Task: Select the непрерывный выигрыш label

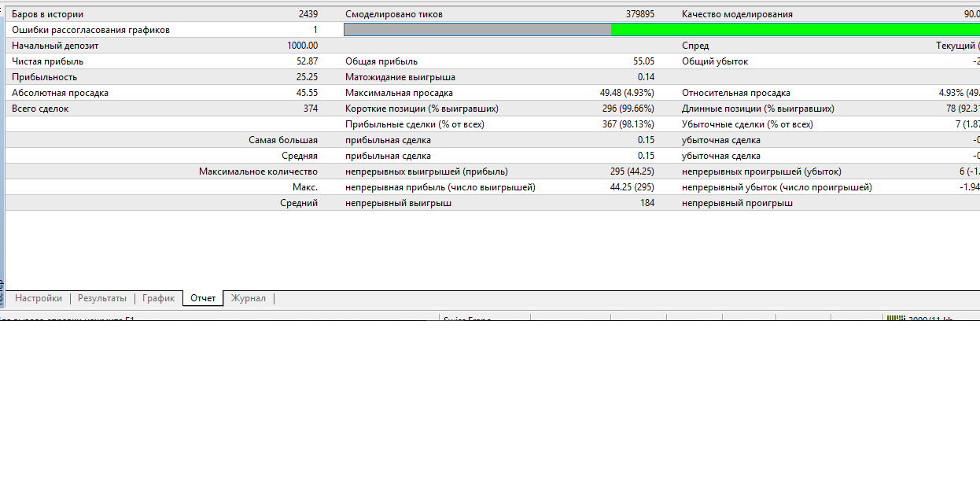Action: point(398,203)
